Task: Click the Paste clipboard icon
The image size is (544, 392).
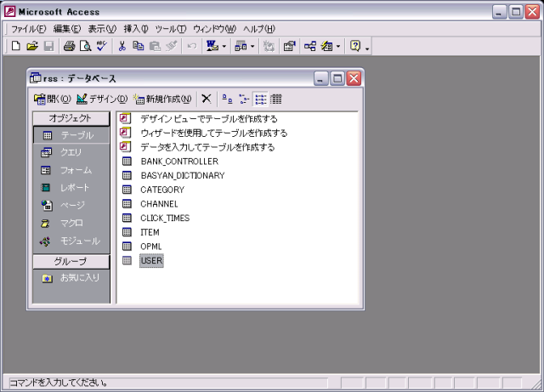Action: tap(155, 46)
